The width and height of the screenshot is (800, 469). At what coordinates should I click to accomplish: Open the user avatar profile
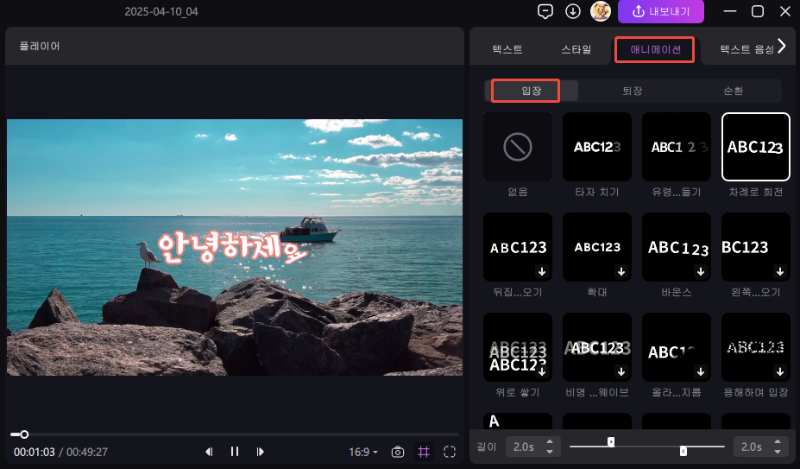tap(601, 11)
